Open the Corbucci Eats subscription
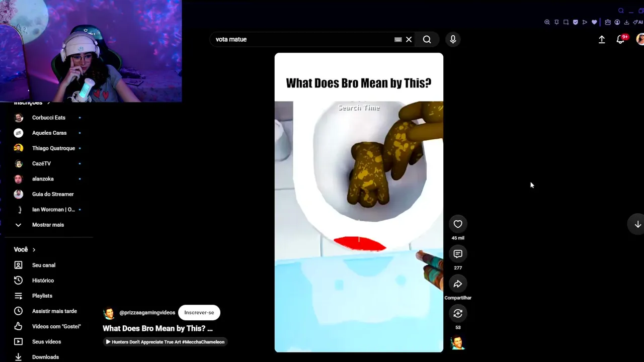The width and height of the screenshot is (644, 362). click(x=48, y=118)
